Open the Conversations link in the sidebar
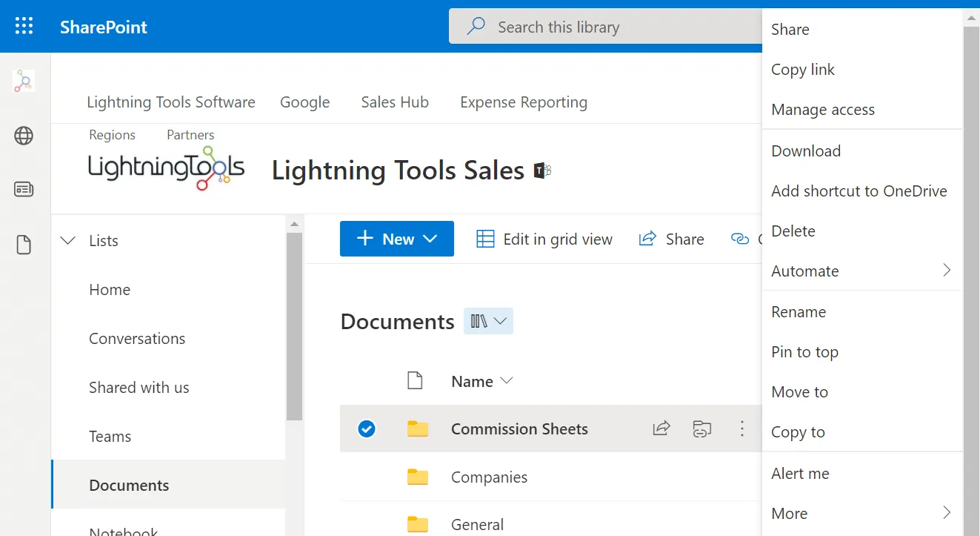 (x=137, y=338)
